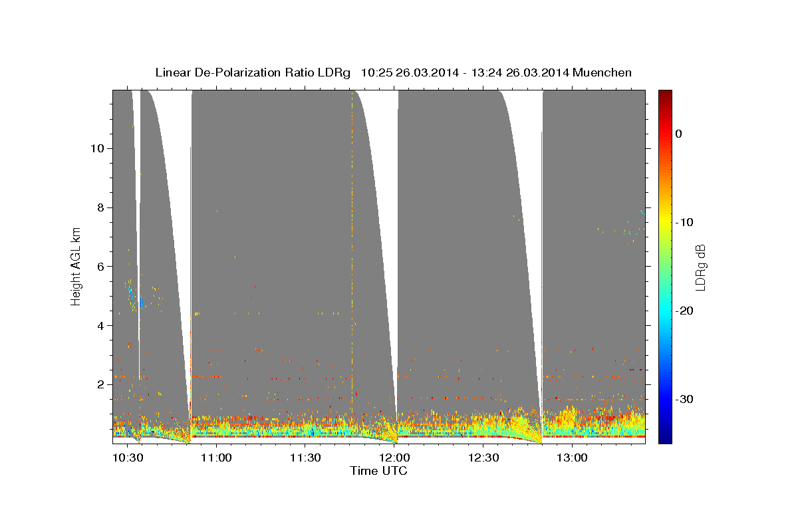The width and height of the screenshot is (798, 532).
Task: Click the colorbar tick label "-20"
Action: [685, 311]
